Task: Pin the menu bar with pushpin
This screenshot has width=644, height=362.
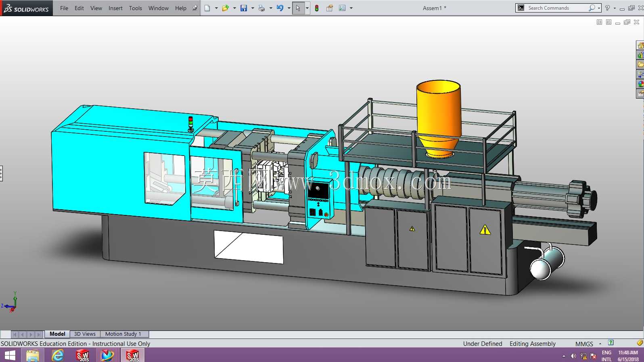Action: pyautogui.click(x=195, y=8)
